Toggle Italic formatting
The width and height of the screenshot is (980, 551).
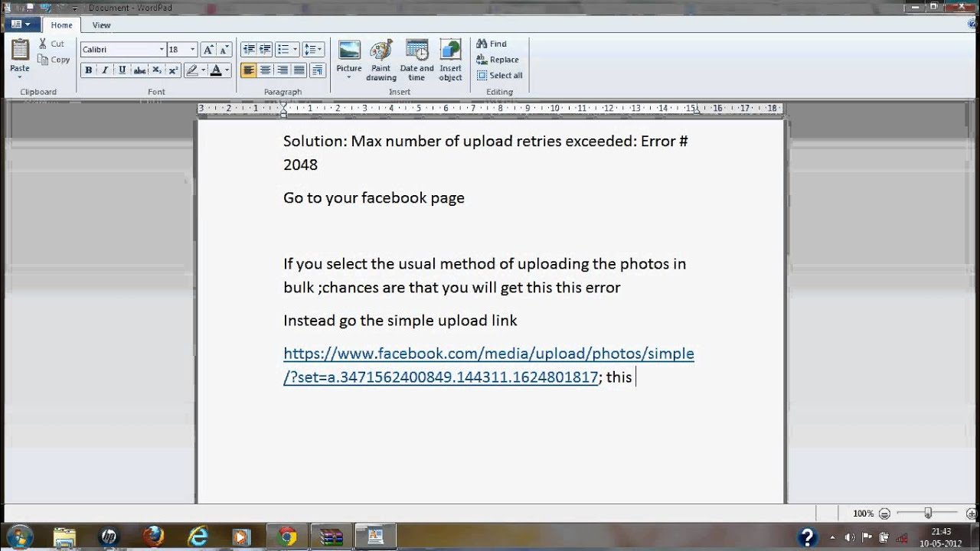pyautogui.click(x=105, y=70)
